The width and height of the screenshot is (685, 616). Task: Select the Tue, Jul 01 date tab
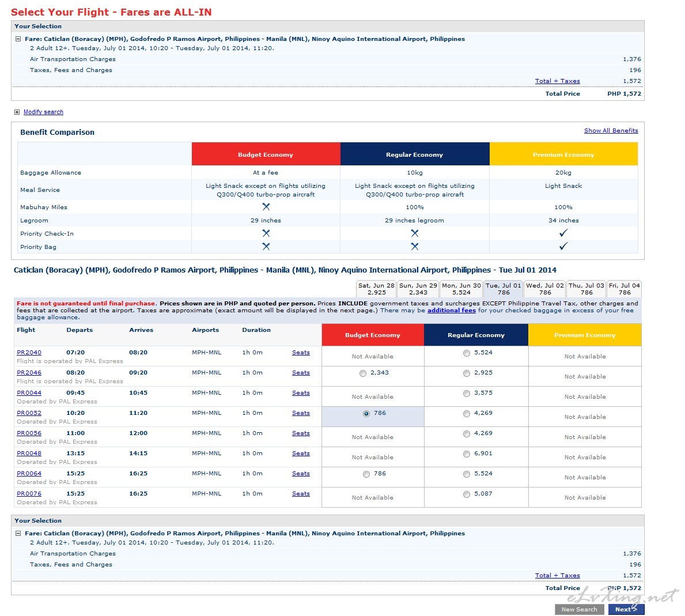pyautogui.click(x=504, y=289)
